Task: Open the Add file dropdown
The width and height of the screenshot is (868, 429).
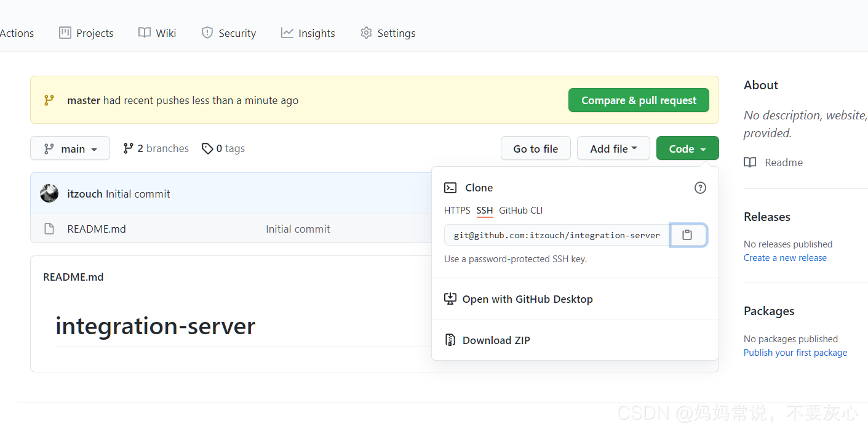Action: coord(613,148)
